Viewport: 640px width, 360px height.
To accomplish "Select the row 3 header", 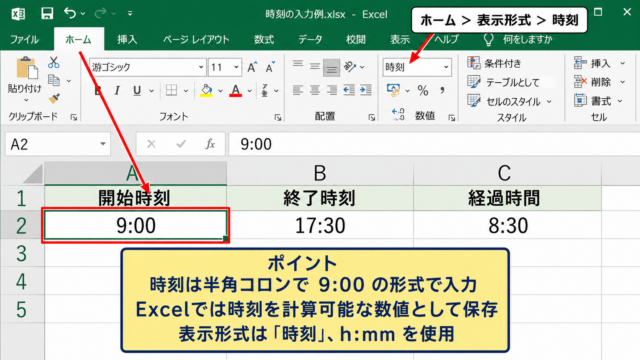I will click(22, 253).
